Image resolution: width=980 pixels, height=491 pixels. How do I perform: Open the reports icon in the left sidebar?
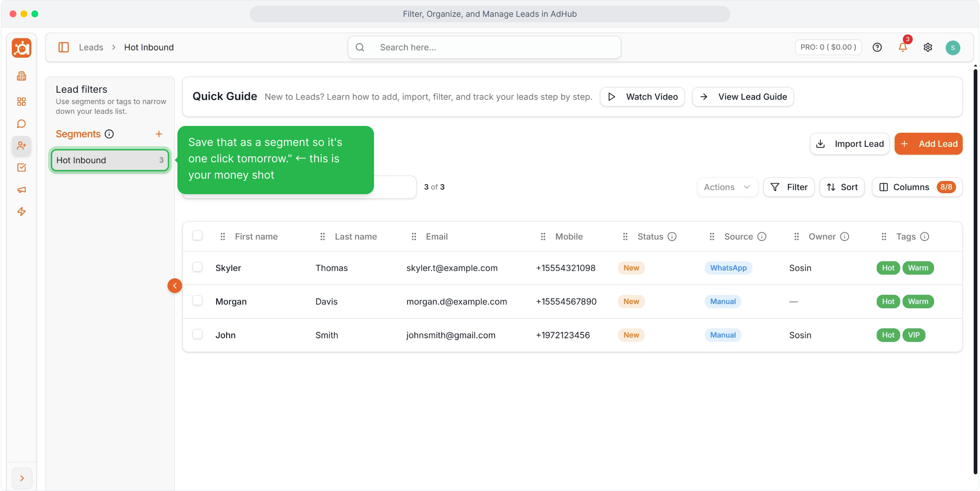tap(21, 76)
